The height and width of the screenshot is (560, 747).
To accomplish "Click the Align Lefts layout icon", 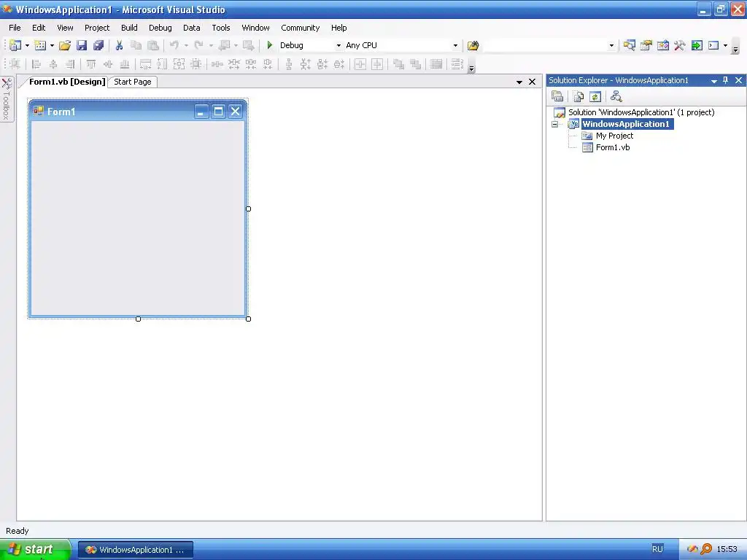I will pyautogui.click(x=36, y=64).
